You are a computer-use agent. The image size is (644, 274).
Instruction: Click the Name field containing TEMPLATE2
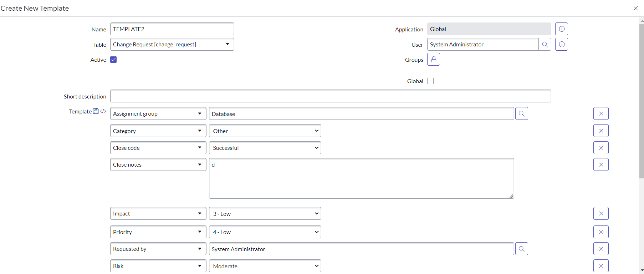(172, 29)
